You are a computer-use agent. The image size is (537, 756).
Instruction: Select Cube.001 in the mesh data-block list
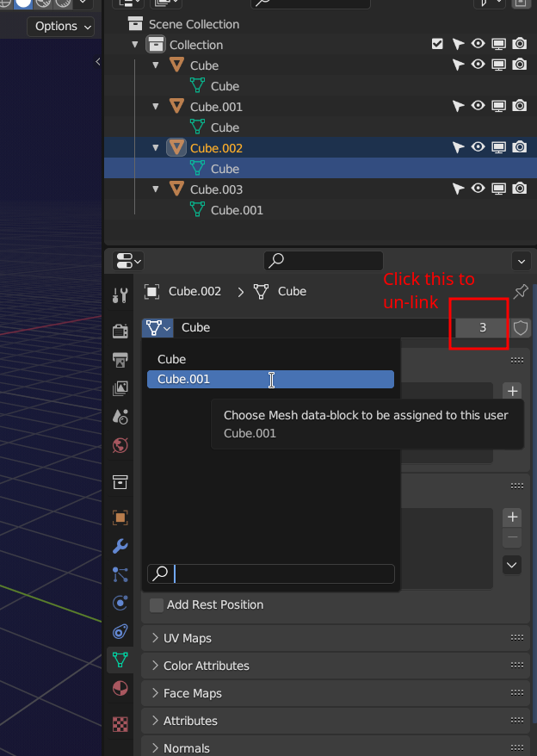(270, 379)
